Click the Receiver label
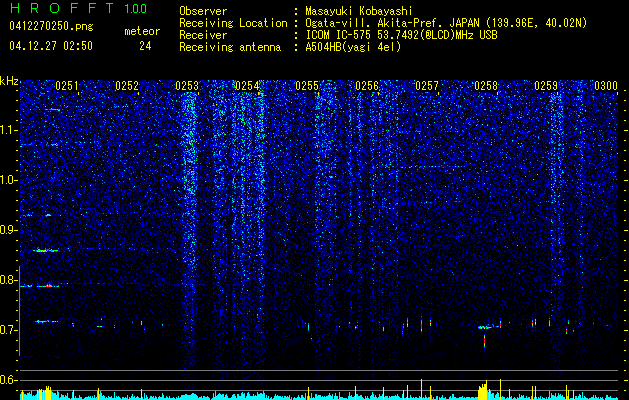 click(x=203, y=35)
